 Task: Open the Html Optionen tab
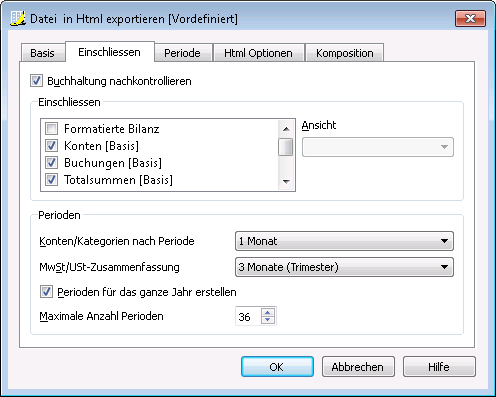point(258,53)
